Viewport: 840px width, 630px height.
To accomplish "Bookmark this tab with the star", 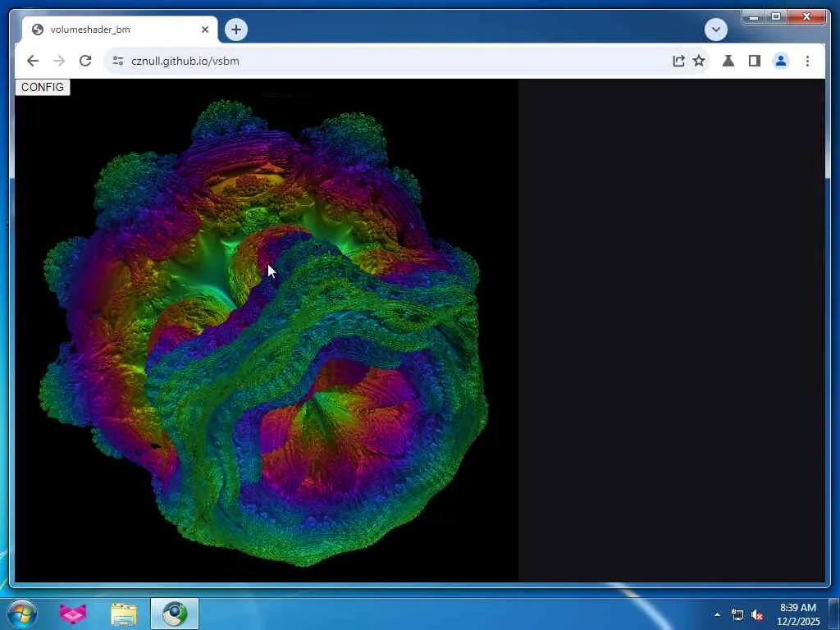I will 699,61.
